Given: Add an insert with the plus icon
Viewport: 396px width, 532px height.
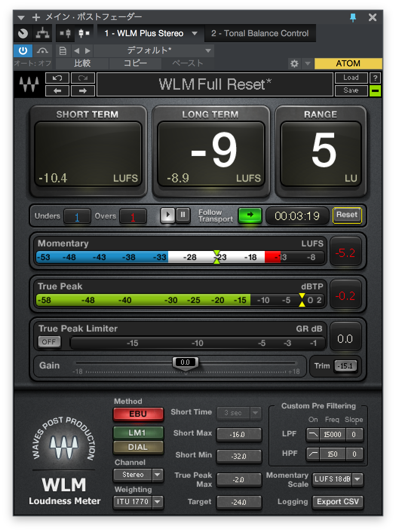Looking at the screenshot, I should click(36, 17).
